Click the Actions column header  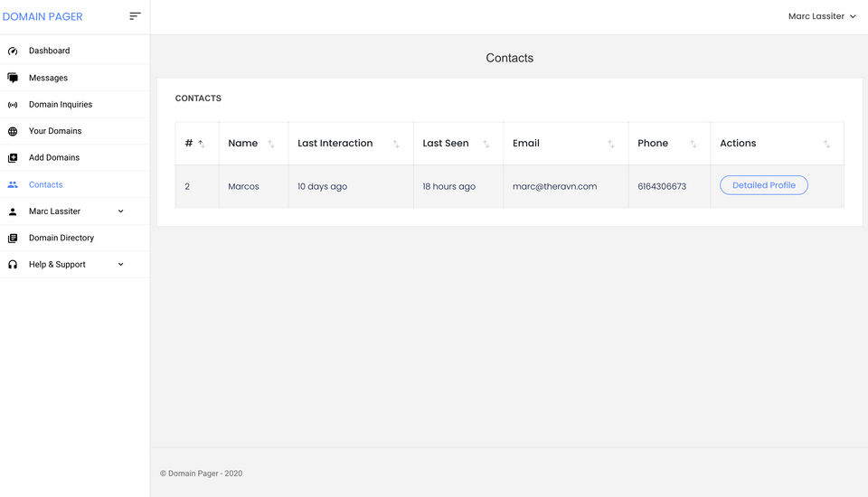pos(778,144)
